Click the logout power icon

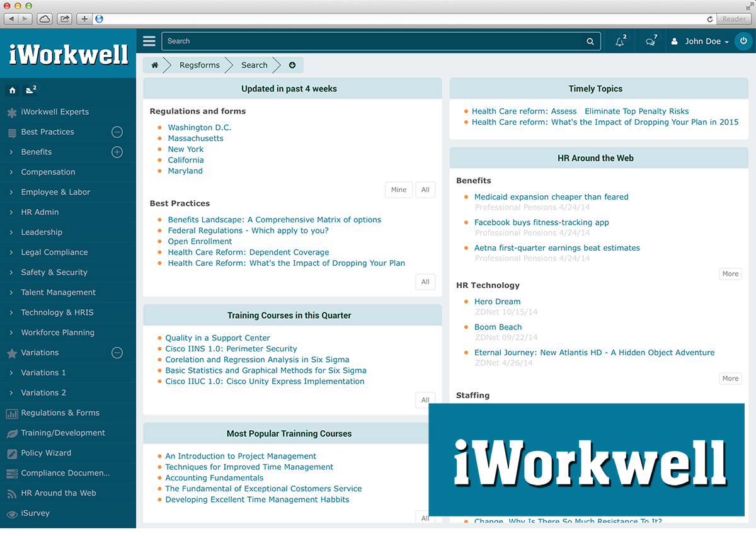(x=743, y=40)
